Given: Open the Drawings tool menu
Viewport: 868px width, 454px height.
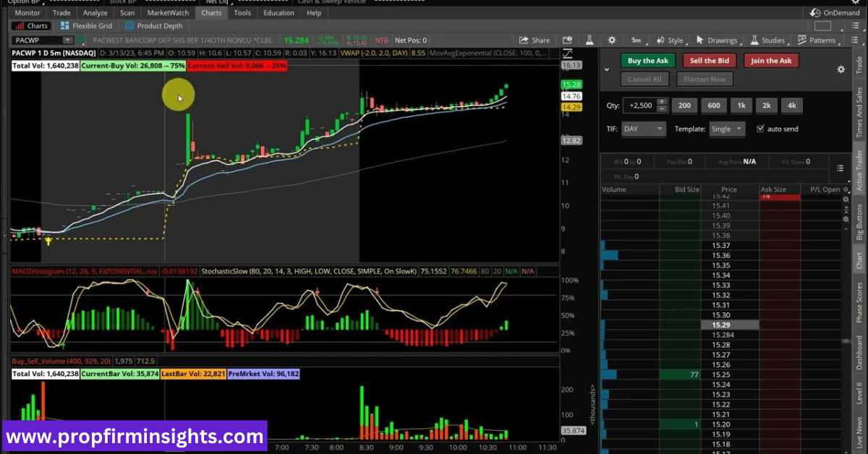Looking at the screenshot, I should click(717, 40).
